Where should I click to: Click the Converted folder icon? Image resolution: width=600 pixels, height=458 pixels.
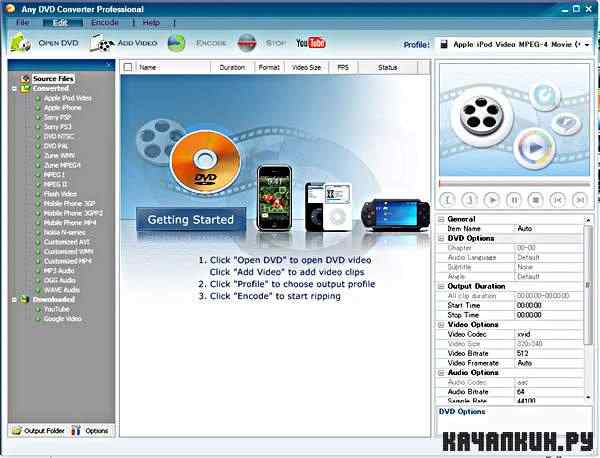tap(25, 88)
